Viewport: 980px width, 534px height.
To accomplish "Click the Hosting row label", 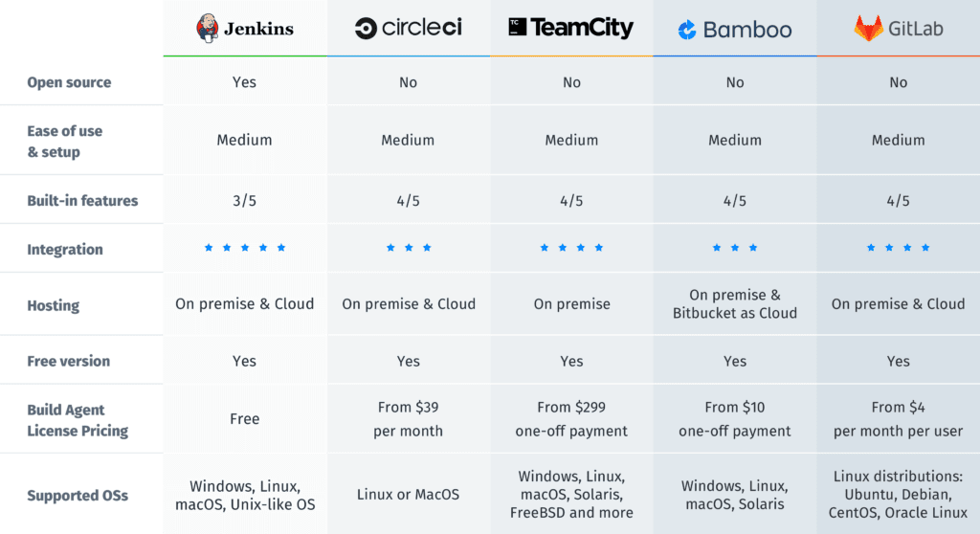I will 54,305.
